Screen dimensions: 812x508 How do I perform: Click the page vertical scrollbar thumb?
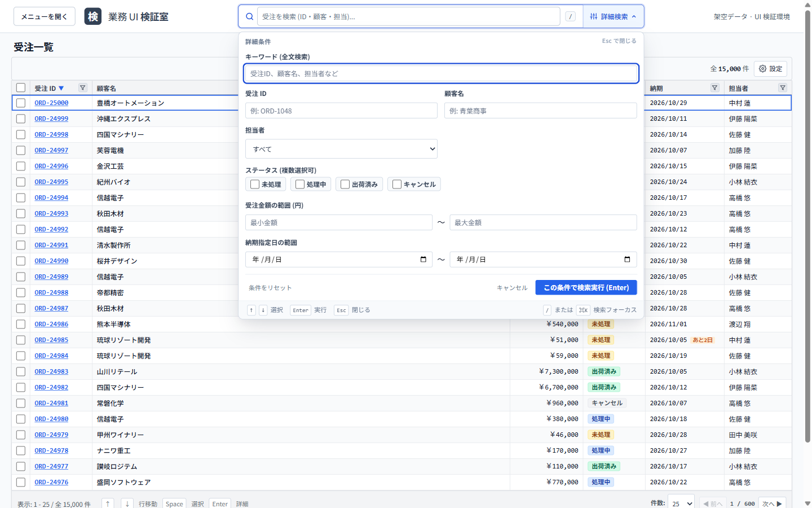pos(807,226)
